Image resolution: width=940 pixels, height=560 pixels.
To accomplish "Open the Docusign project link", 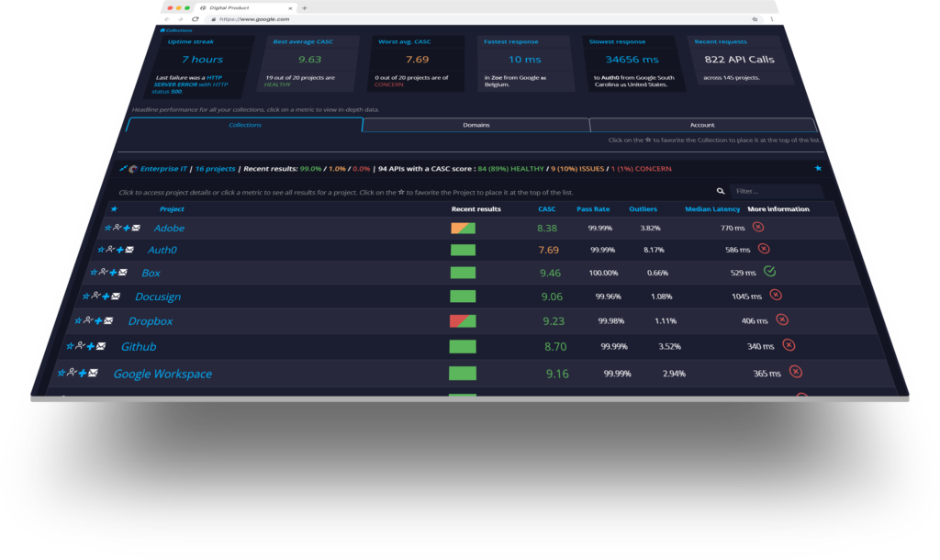I will click(158, 297).
